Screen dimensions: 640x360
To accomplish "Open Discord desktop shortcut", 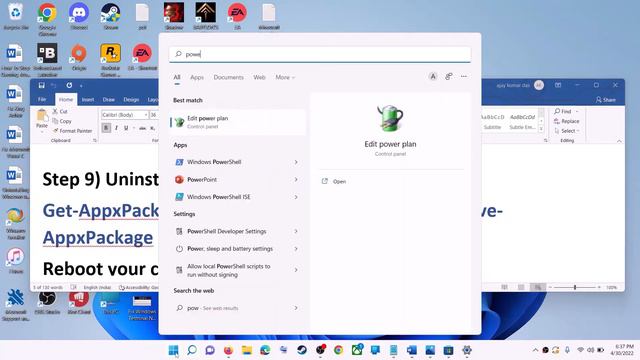I will click(x=79, y=16).
